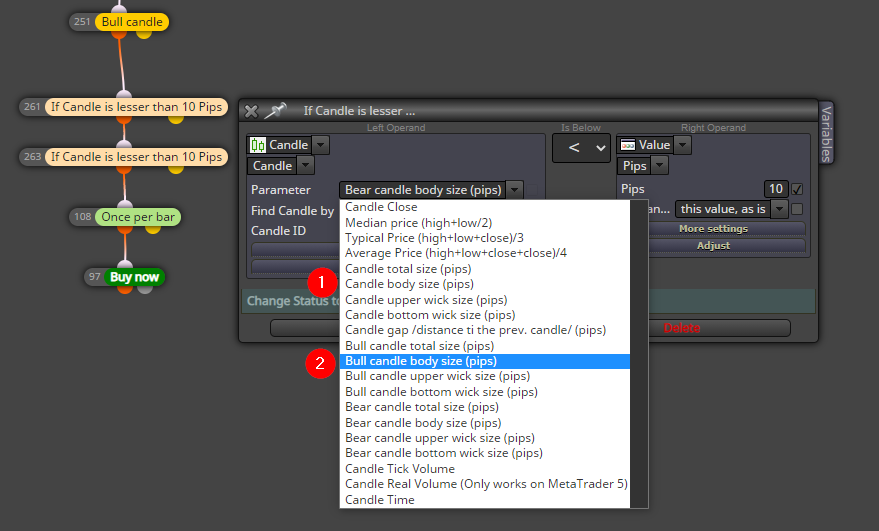Image resolution: width=879 pixels, height=531 pixels.
Task: Select Candle Close option
Action: (484, 207)
